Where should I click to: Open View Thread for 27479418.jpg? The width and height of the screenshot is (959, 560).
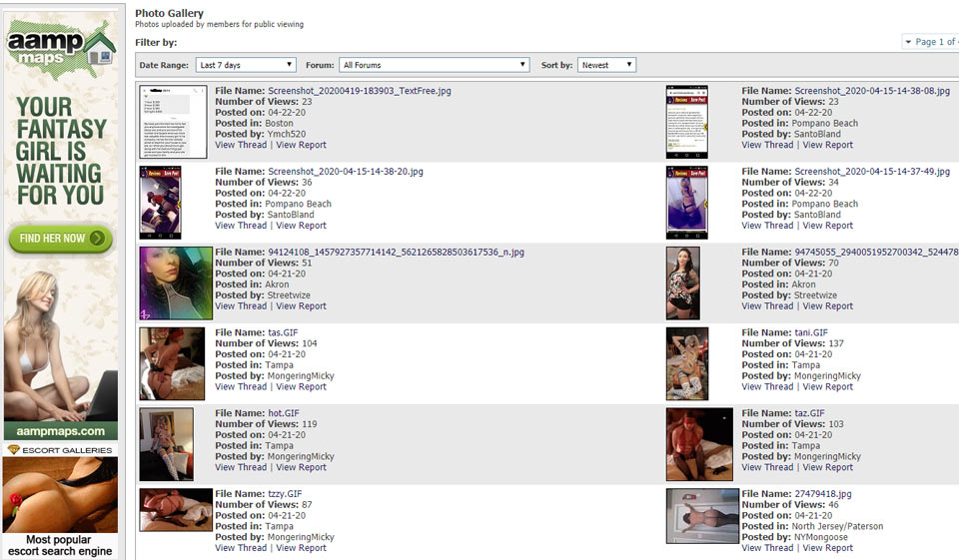tap(767, 548)
